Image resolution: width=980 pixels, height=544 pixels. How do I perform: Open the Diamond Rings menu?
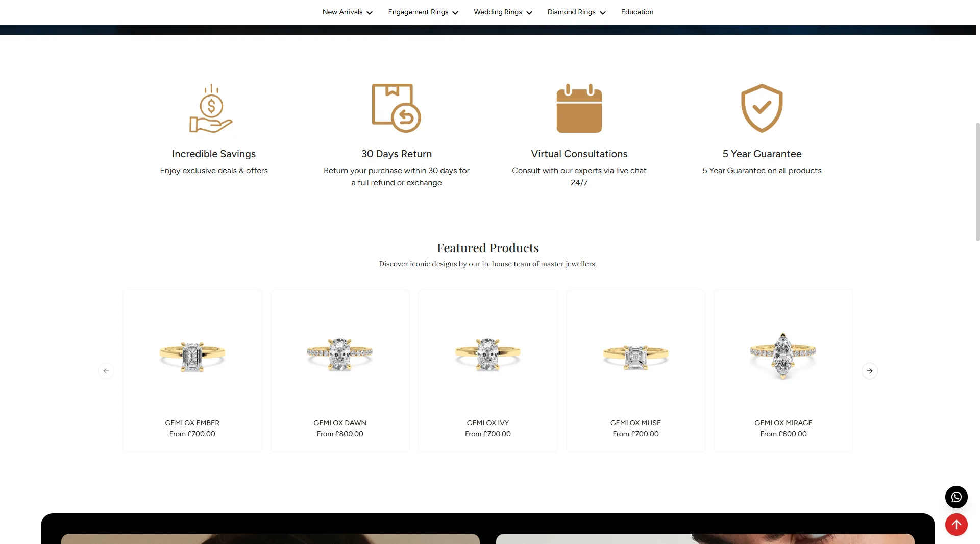576,12
